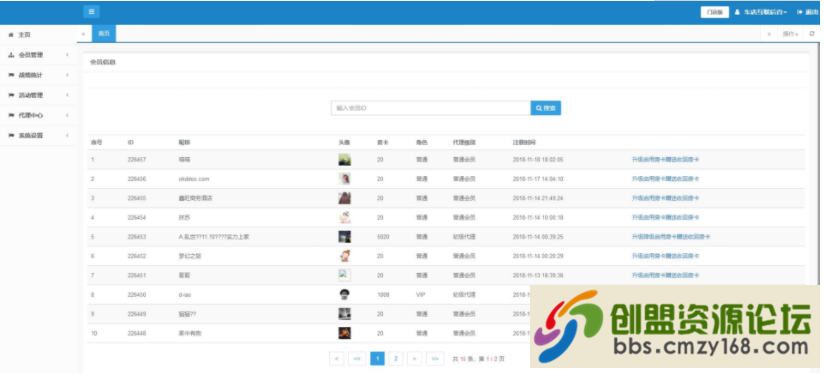The height and width of the screenshot is (373, 825).
Task: Toggle the hamburger sidebar menu button
Action: [x=91, y=12]
